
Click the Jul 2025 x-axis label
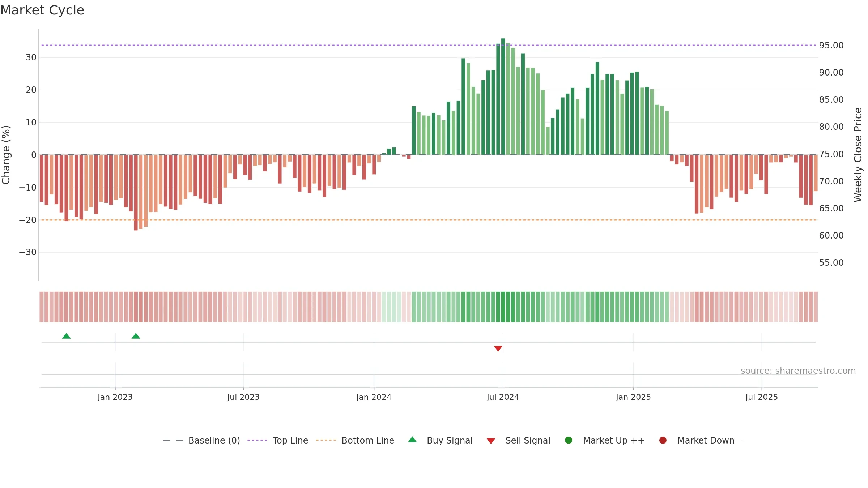pyautogui.click(x=762, y=397)
